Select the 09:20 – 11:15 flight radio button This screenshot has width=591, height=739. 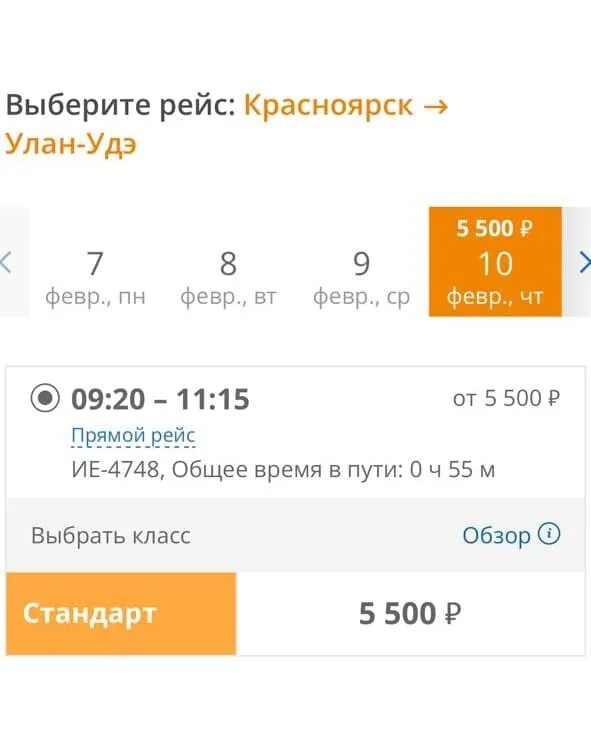45,398
